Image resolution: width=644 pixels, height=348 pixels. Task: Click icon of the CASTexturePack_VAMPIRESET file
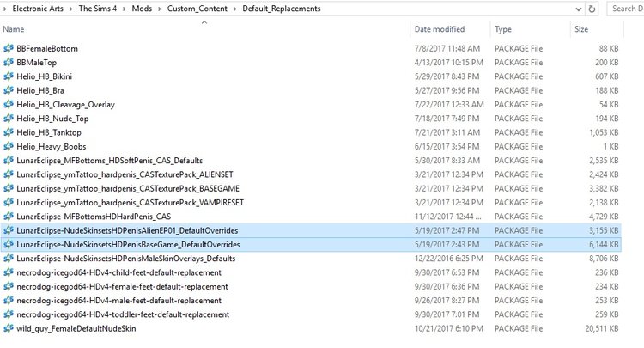coord(9,202)
